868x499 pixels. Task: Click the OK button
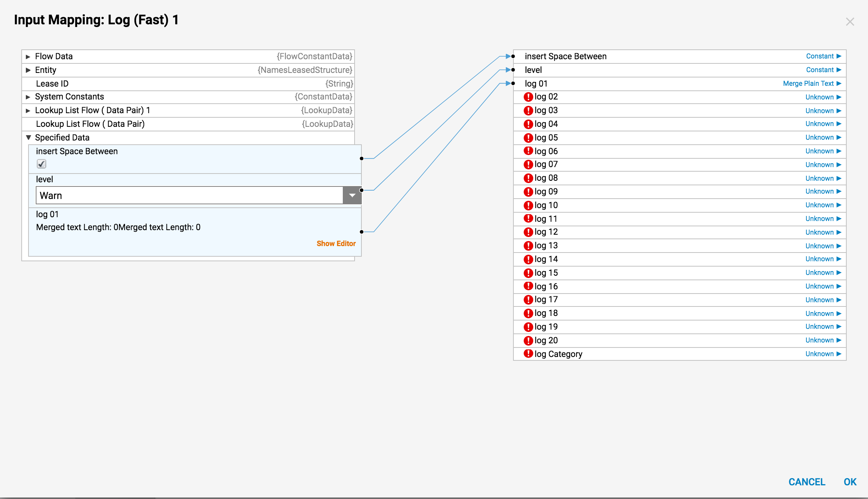850,482
